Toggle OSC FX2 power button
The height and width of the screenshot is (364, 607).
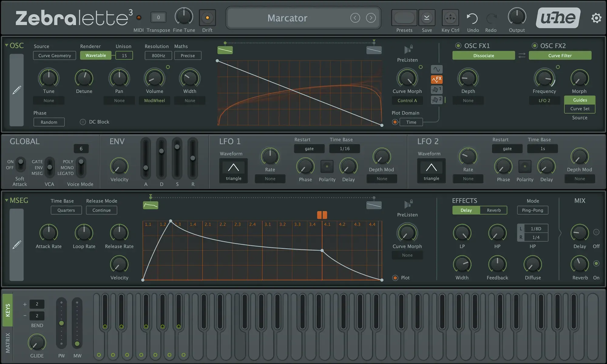coord(534,46)
